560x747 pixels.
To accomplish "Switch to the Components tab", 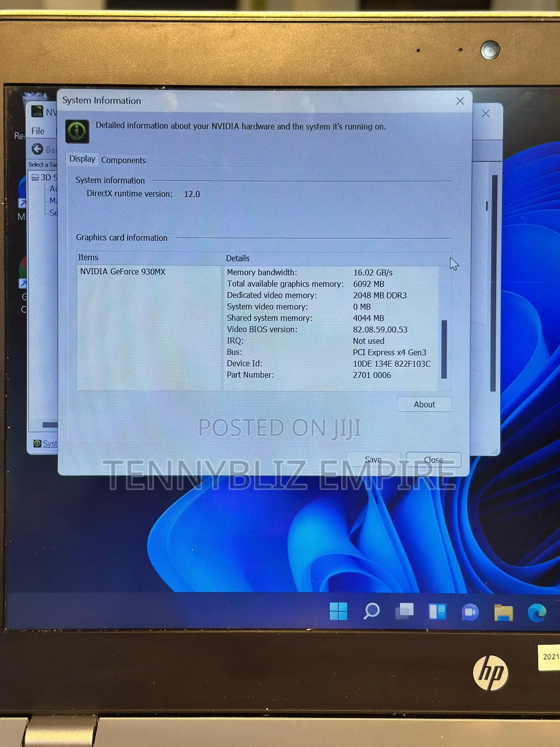I will coord(123,160).
